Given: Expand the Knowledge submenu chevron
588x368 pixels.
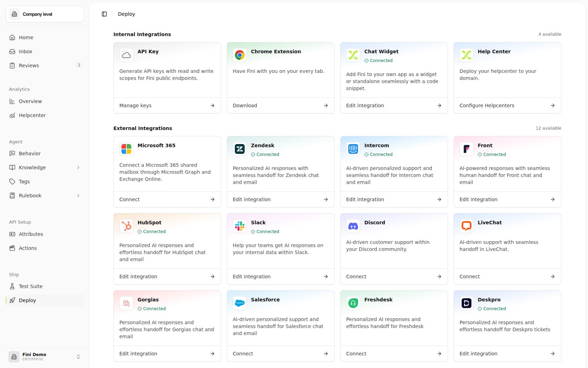Looking at the screenshot, I should tap(78, 168).
